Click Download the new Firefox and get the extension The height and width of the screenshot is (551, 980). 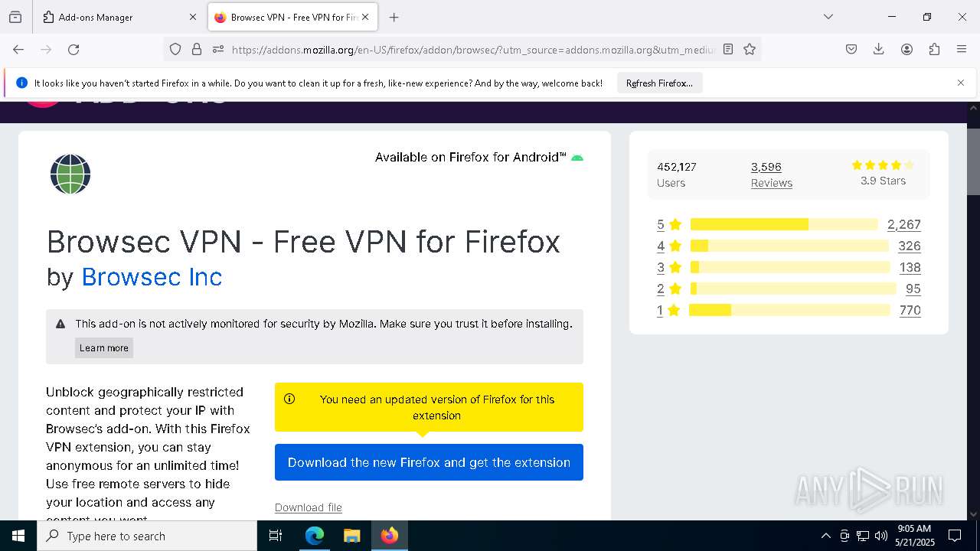(x=429, y=462)
